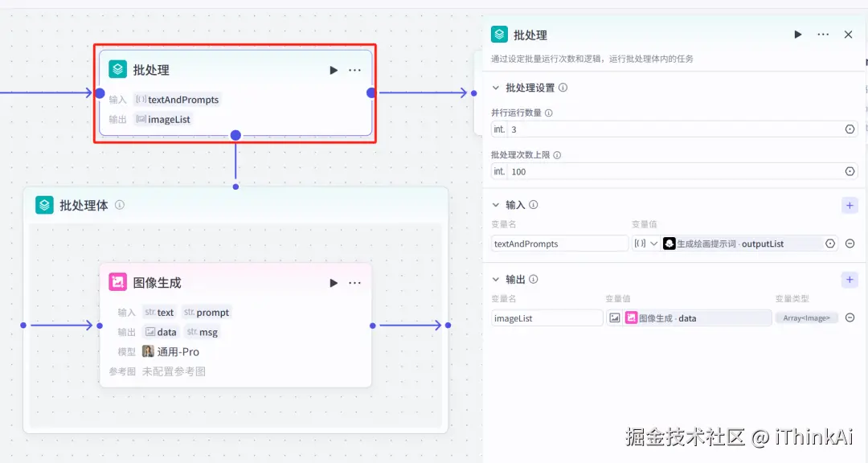868x463 pixels.
Task: Click the pink 图像生成 node icon
Action: [x=119, y=282]
